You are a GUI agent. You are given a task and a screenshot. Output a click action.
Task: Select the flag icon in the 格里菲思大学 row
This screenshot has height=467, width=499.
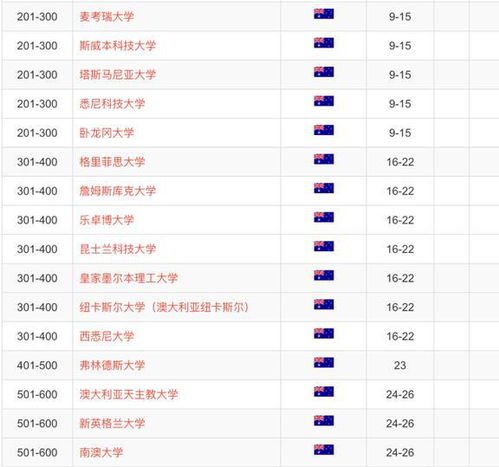pos(324,159)
